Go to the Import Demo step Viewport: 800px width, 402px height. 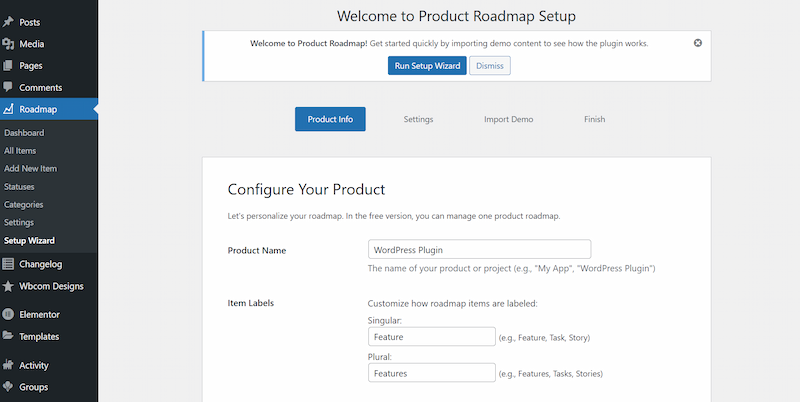click(508, 119)
